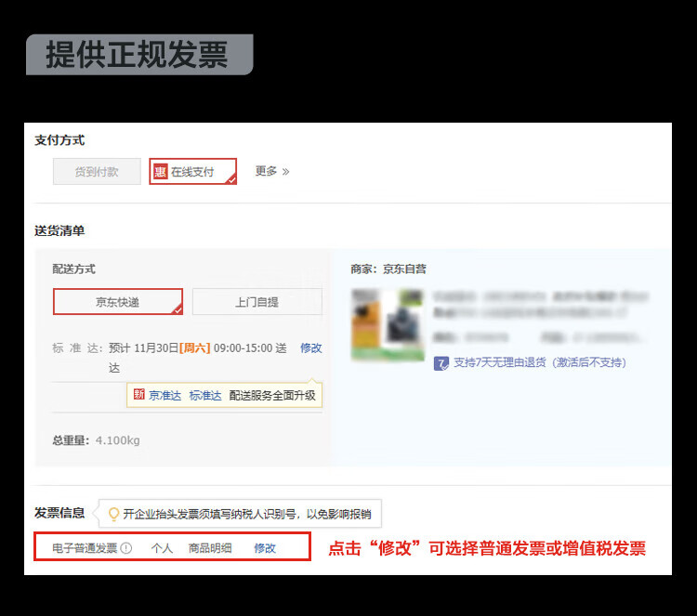697x616 pixels.
Task: Choose 京东快递 delivery method
Action: click(118, 302)
